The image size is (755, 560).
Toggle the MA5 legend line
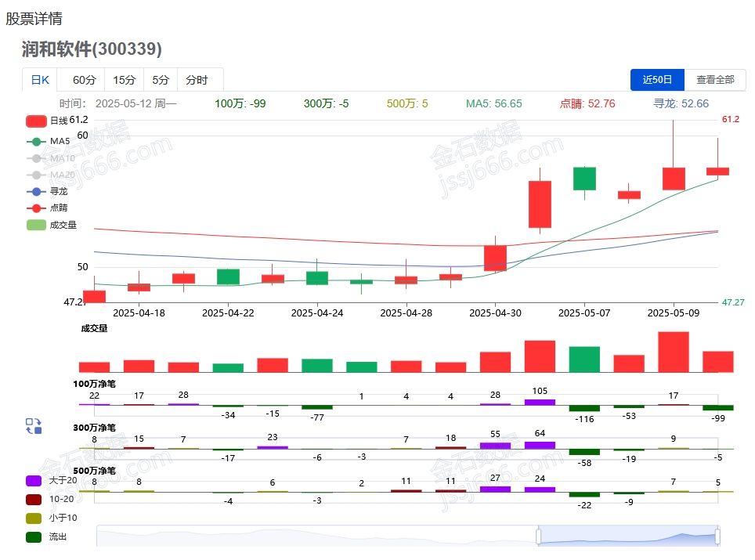point(48,141)
